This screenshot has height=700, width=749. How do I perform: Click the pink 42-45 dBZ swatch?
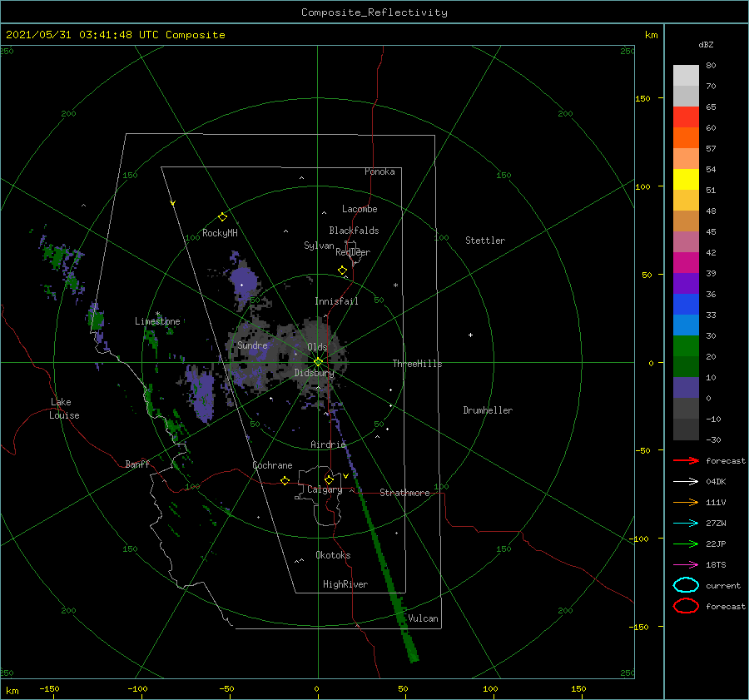coord(686,241)
